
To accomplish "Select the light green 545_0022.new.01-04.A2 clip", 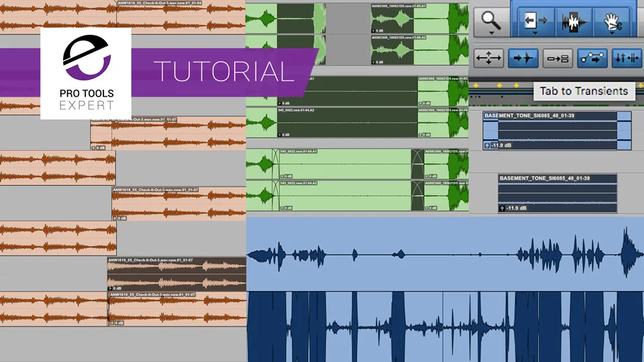I will (345, 196).
